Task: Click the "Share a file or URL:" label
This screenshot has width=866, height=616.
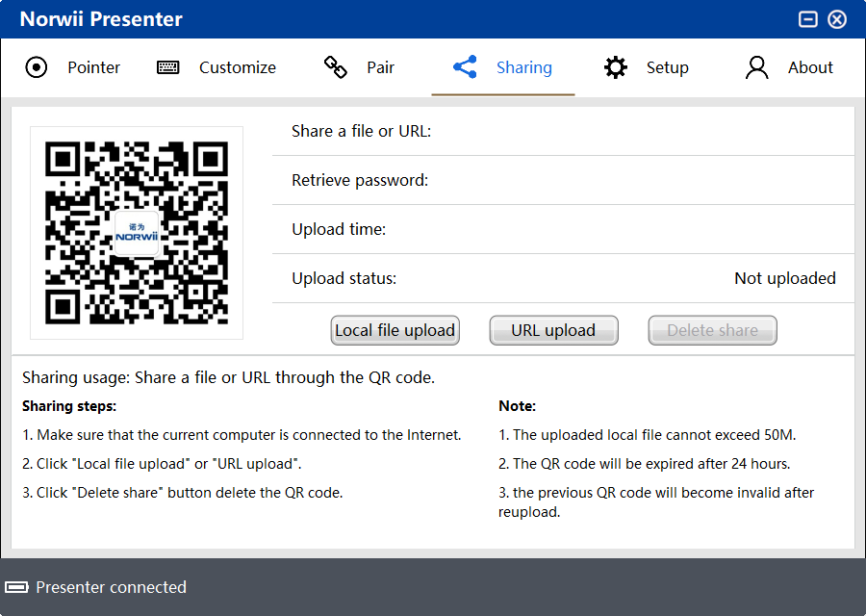Action: point(361,131)
